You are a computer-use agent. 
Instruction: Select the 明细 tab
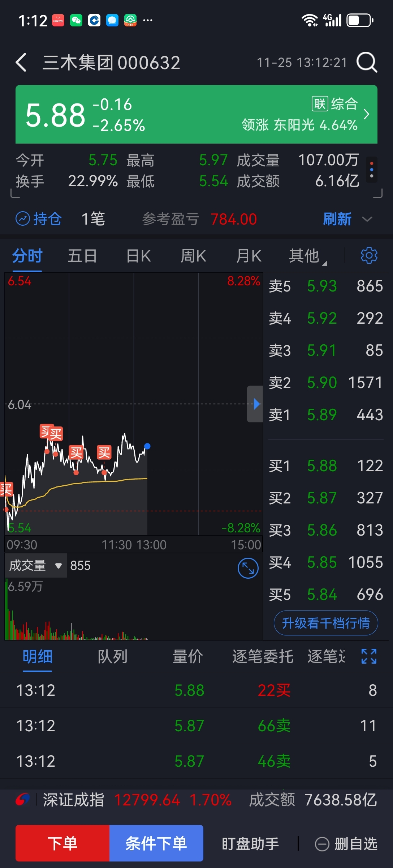click(38, 656)
